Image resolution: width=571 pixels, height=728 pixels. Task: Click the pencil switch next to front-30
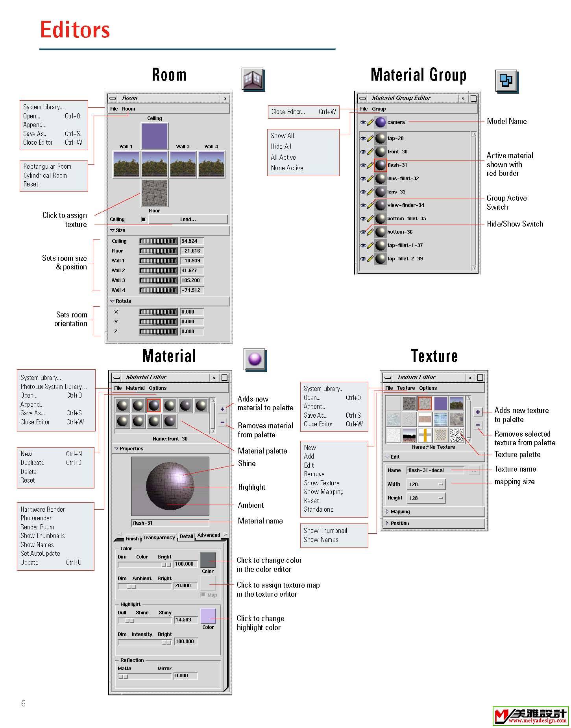tap(370, 152)
